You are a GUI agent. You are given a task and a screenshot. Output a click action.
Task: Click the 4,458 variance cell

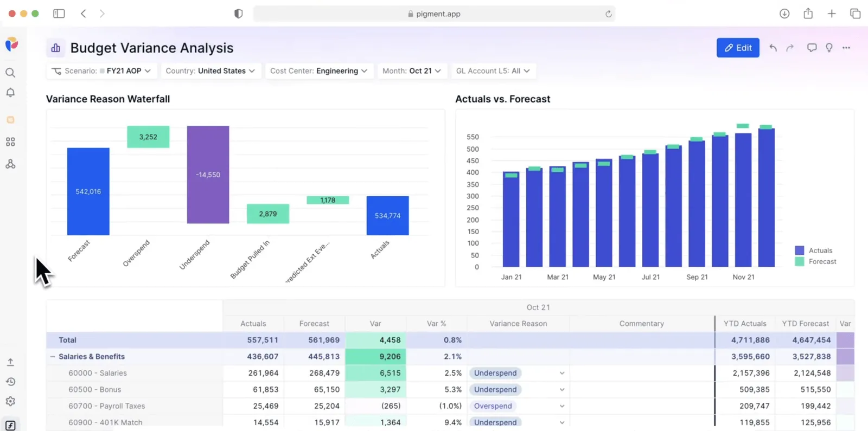[375, 340]
